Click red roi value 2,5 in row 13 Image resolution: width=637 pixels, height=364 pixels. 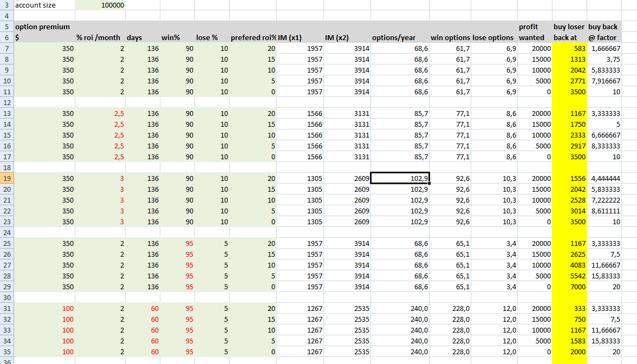(x=100, y=113)
